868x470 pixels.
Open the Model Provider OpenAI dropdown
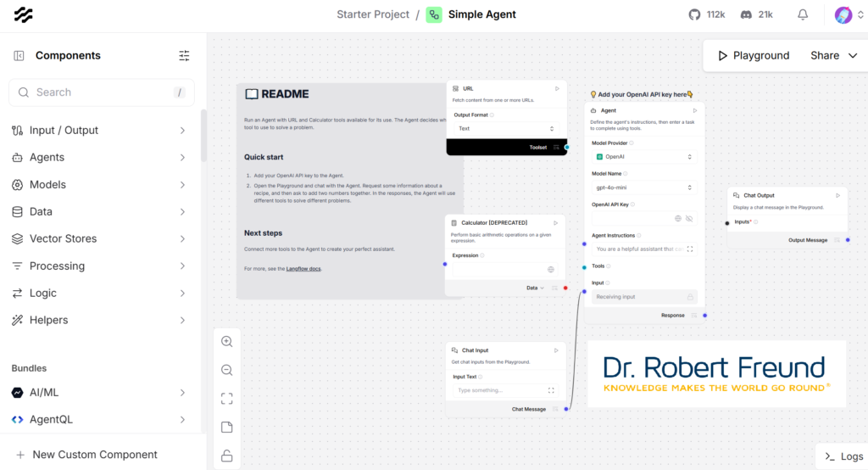click(644, 157)
